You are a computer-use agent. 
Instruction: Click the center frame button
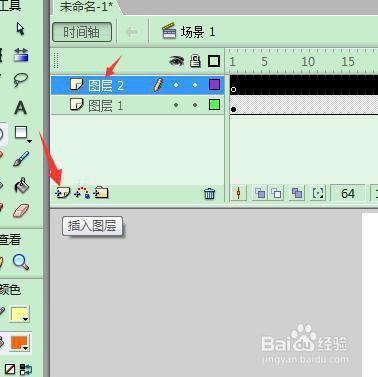click(239, 193)
